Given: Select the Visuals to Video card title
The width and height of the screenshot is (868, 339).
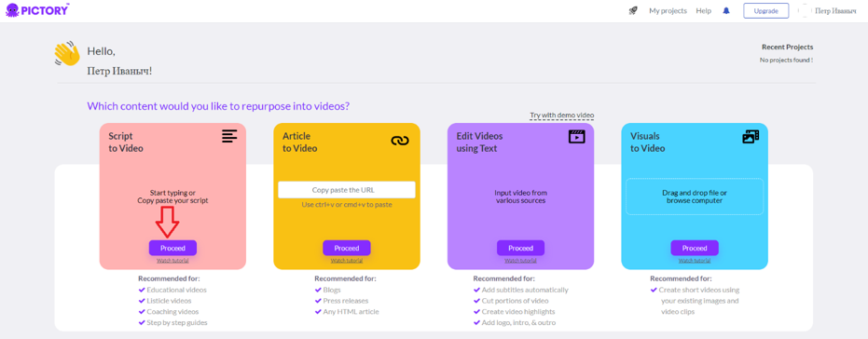Looking at the screenshot, I should point(648,142).
